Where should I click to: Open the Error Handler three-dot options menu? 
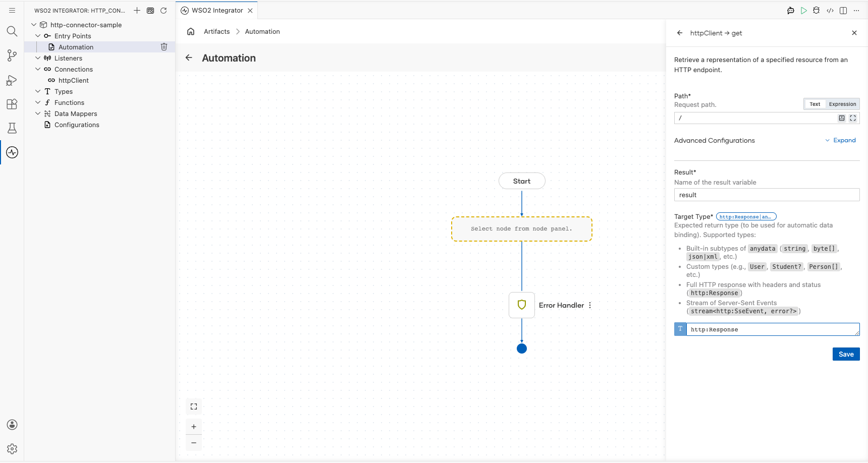click(590, 305)
